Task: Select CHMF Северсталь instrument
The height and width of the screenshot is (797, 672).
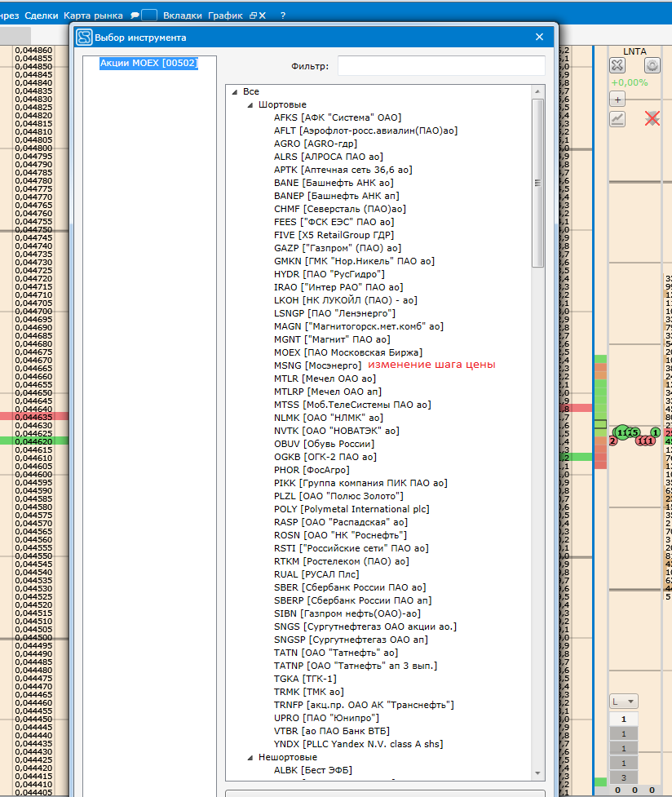Action: tap(340, 209)
